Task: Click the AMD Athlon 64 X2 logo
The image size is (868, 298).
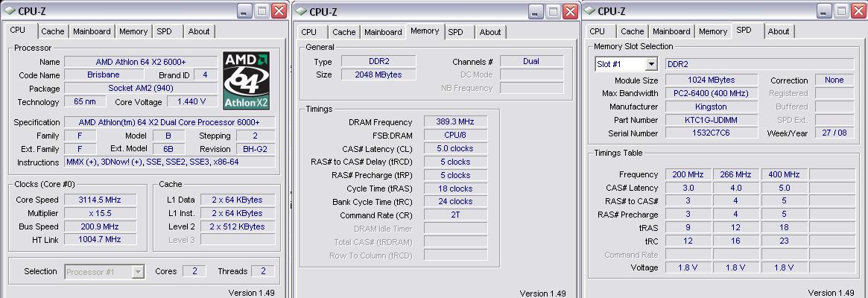Action: [x=247, y=81]
